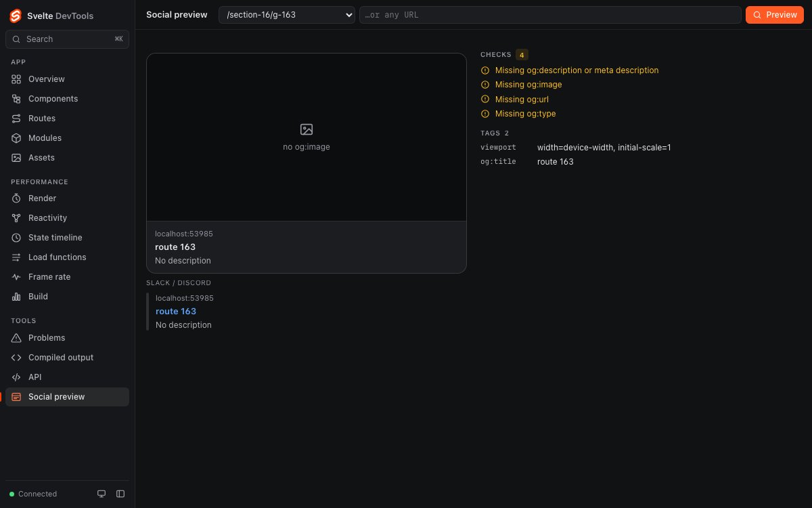Click the Assets image icon
Image resolution: width=812 pixels, height=508 pixels.
pyautogui.click(x=16, y=158)
